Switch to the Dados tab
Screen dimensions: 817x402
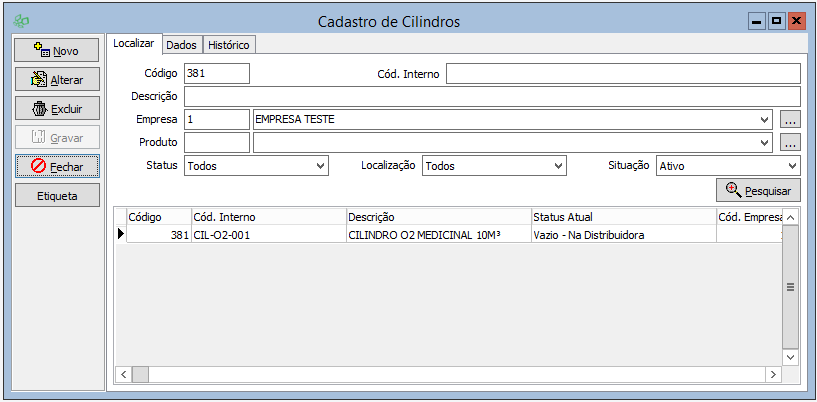pos(181,45)
